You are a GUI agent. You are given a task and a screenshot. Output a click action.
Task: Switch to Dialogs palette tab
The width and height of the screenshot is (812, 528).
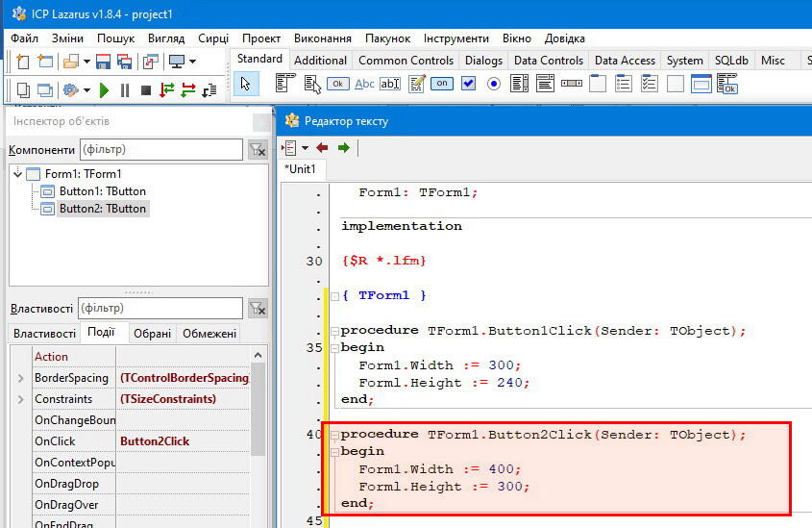click(483, 61)
